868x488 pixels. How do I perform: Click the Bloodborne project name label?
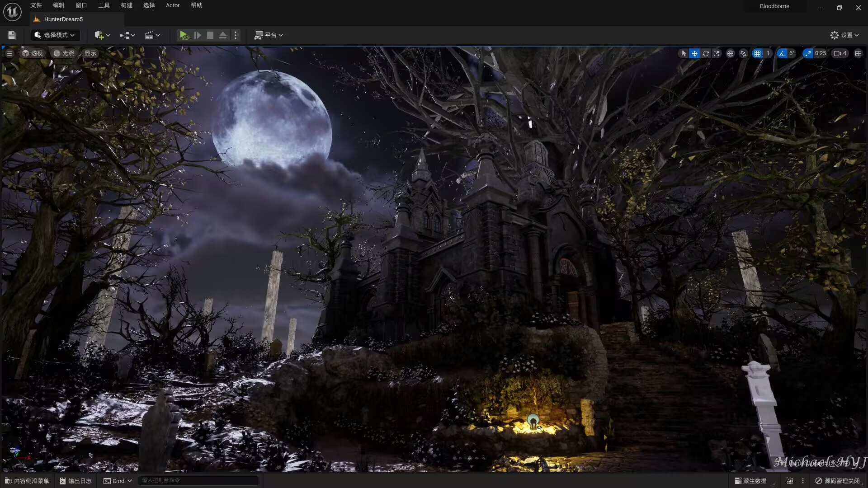[774, 6]
